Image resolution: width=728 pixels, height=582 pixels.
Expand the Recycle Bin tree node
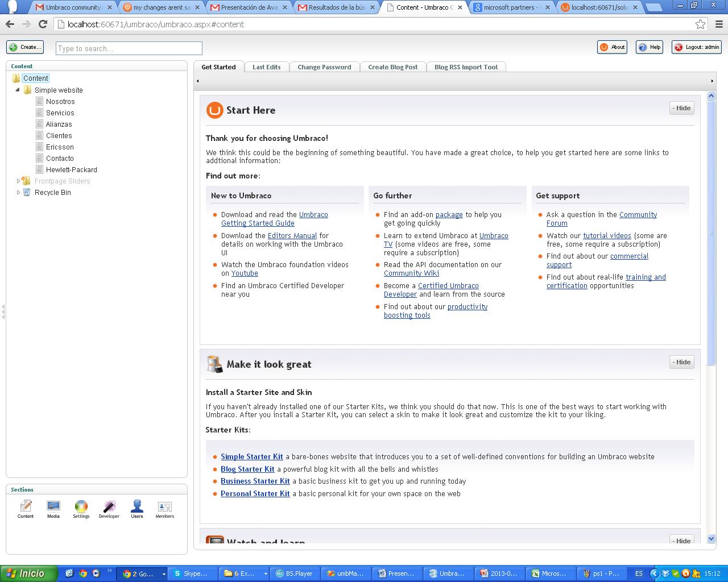pos(18,192)
